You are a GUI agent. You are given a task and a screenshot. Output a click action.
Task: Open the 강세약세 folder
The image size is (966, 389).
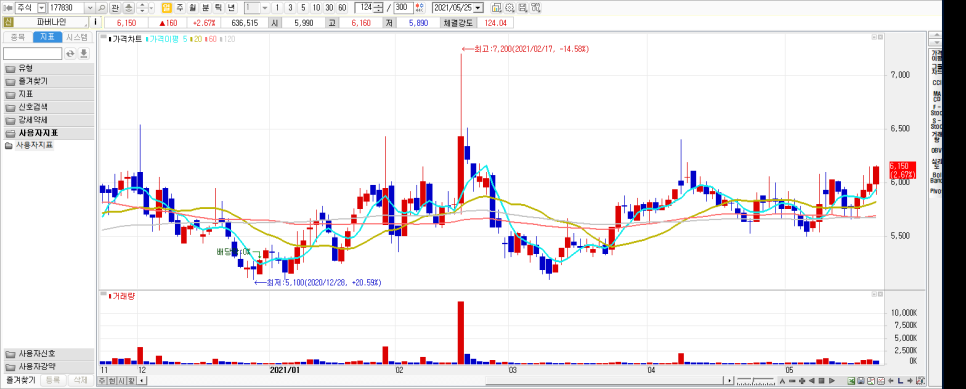click(49, 120)
